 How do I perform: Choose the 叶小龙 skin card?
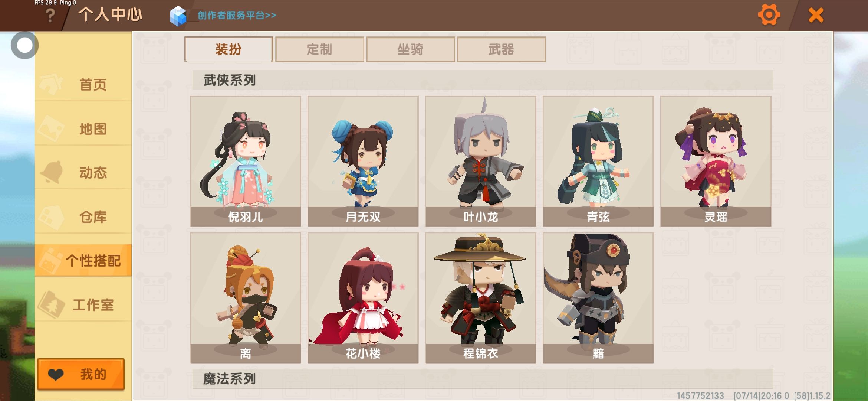(x=481, y=161)
